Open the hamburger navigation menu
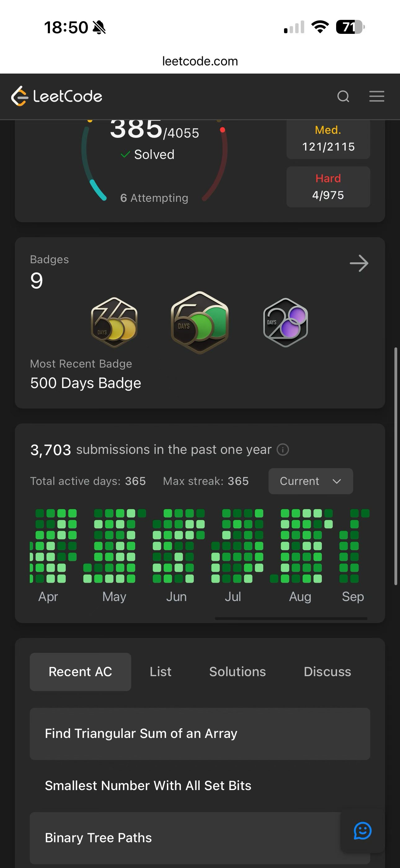The image size is (400, 868). [x=376, y=96]
